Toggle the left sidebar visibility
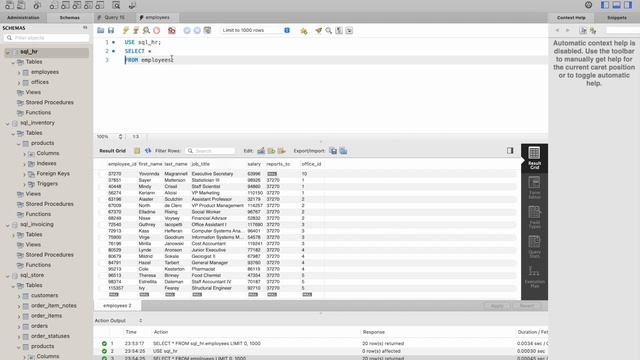 (605, 5)
